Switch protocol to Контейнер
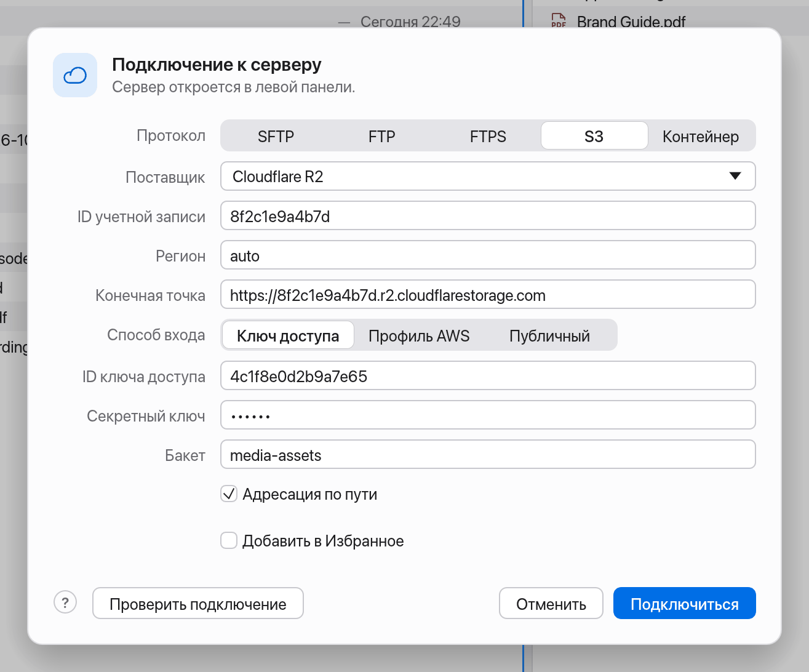Viewport: 809px width, 672px height. click(x=701, y=136)
